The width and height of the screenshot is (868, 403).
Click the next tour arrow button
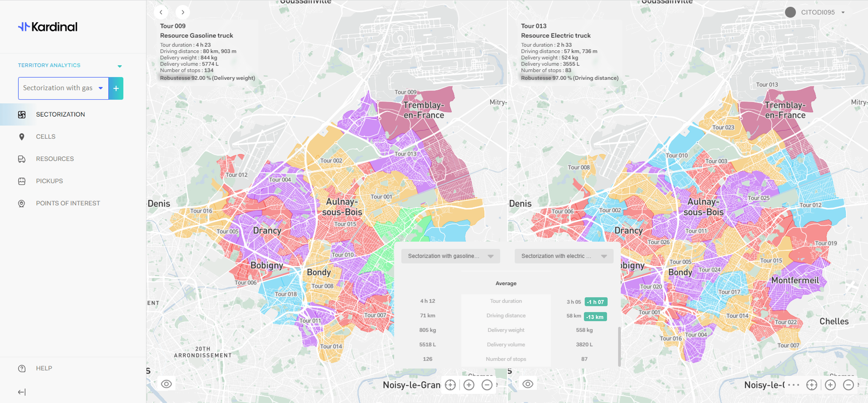[183, 12]
